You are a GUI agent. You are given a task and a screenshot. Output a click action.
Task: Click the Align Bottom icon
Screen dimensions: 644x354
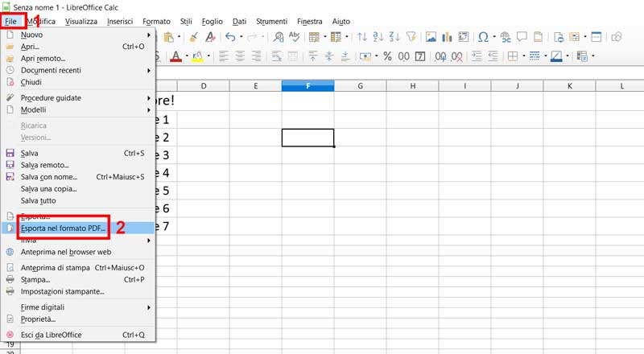tap(345, 56)
